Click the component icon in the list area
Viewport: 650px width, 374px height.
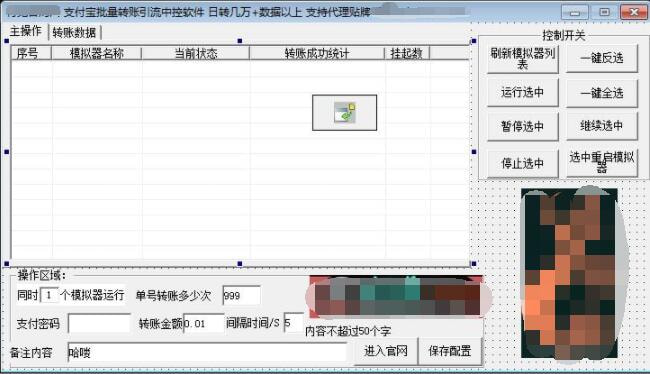pyautogui.click(x=344, y=113)
